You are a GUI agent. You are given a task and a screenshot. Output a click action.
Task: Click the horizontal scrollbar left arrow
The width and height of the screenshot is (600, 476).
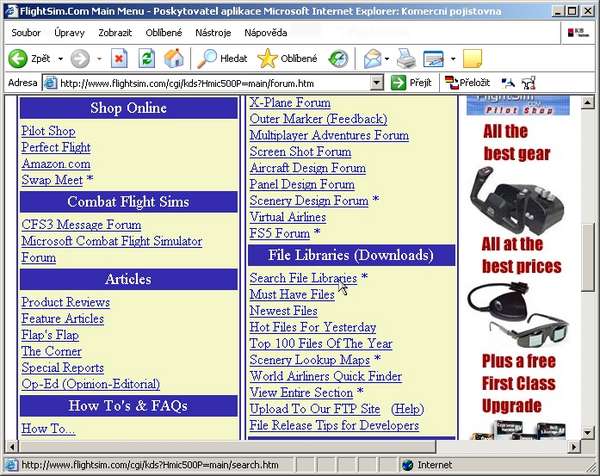click(x=11, y=446)
